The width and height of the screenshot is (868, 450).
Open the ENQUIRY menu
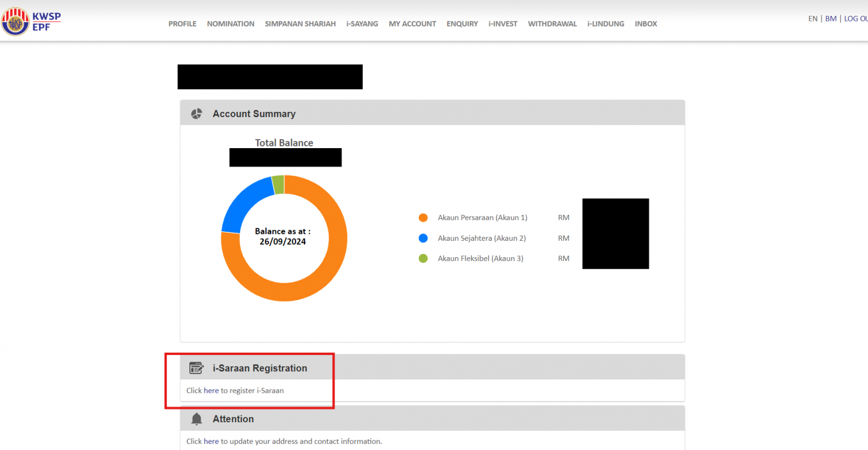[x=462, y=24]
